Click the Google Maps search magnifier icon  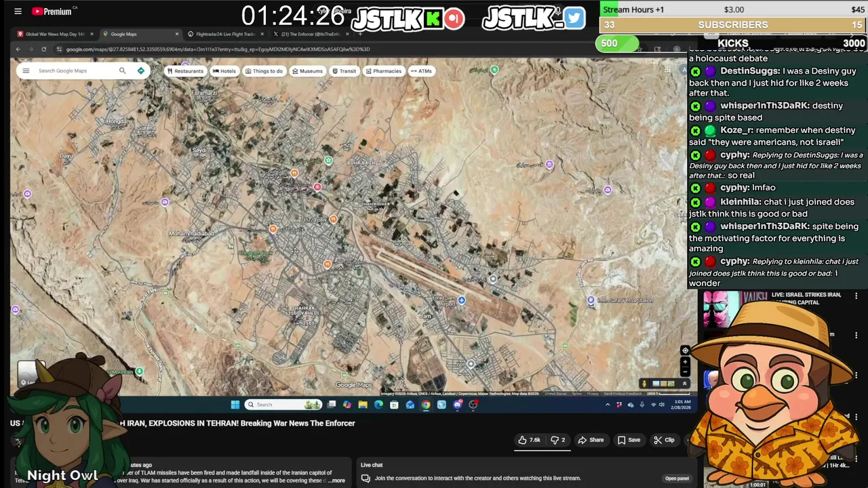[122, 70]
